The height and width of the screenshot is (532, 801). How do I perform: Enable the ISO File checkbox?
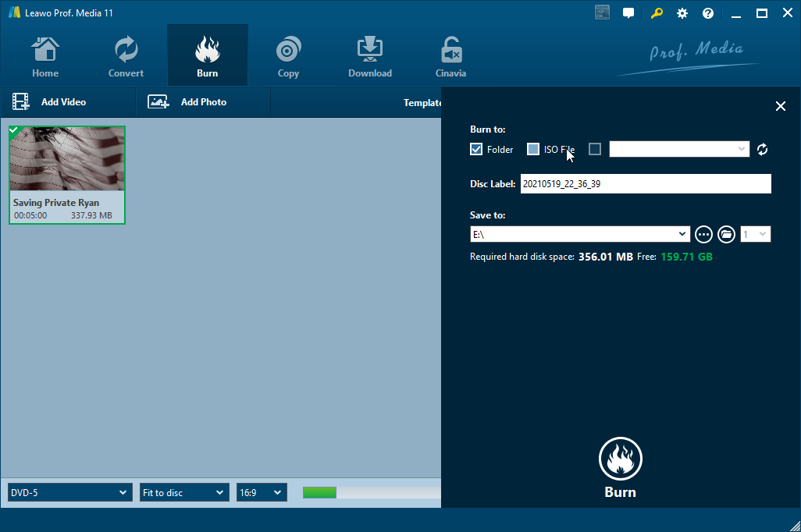(x=532, y=149)
